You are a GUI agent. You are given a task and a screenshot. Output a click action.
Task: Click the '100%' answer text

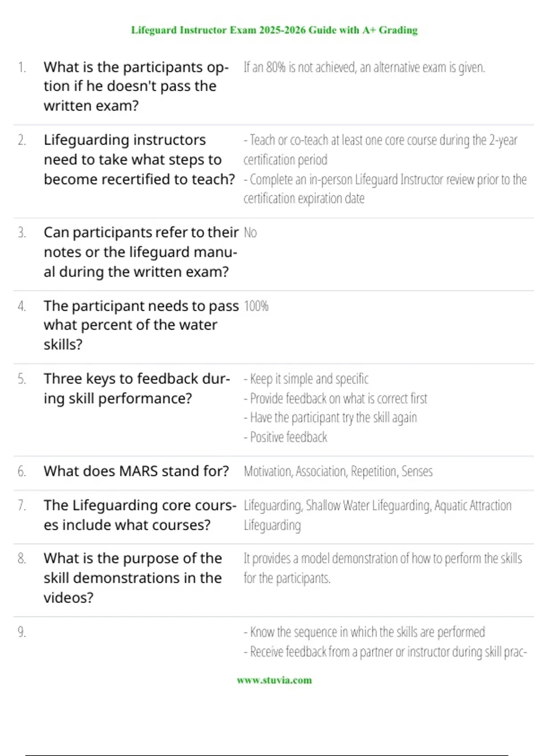tap(256, 306)
